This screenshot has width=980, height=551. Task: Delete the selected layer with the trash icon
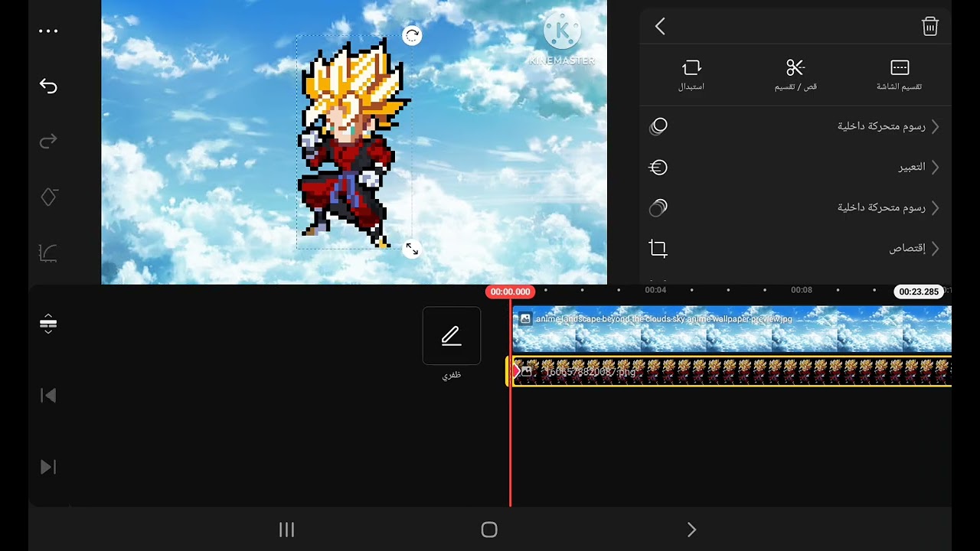[930, 27]
